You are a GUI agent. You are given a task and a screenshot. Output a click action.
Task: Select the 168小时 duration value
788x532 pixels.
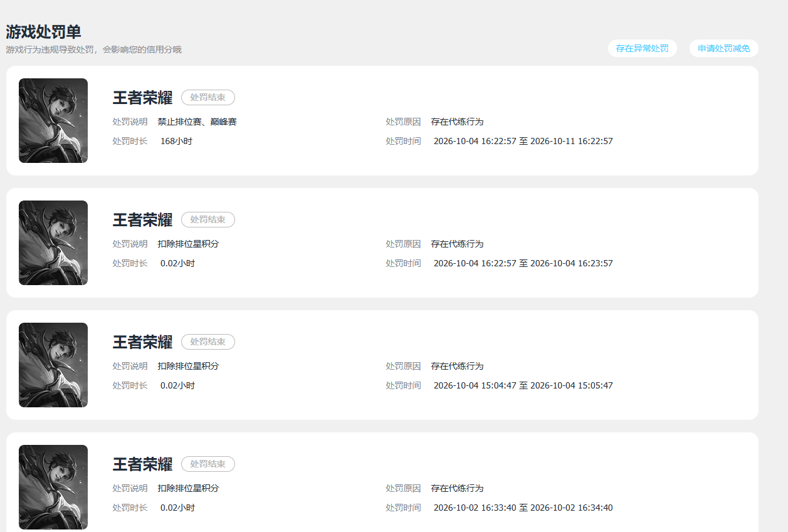(x=176, y=141)
